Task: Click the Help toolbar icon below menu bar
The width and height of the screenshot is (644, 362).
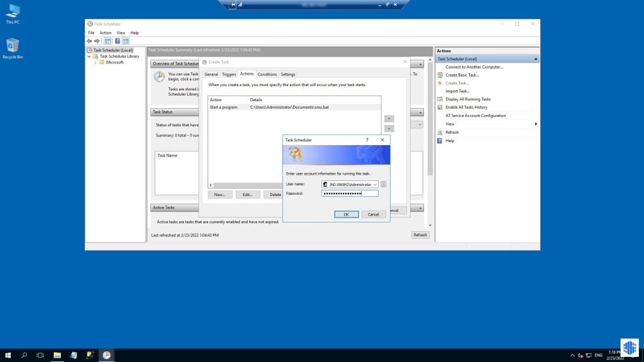Action: [x=118, y=40]
